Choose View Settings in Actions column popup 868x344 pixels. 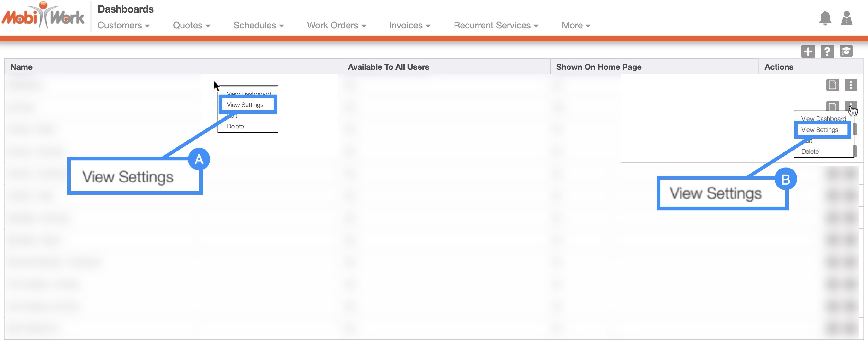pos(819,130)
